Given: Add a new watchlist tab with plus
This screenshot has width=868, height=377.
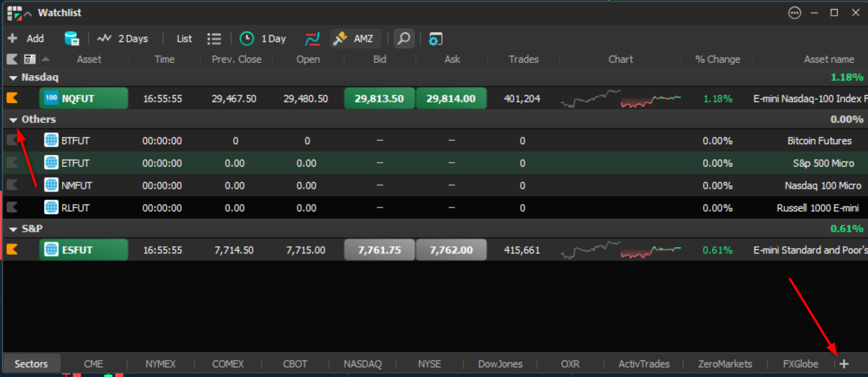Looking at the screenshot, I should click(x=844, y=363).
